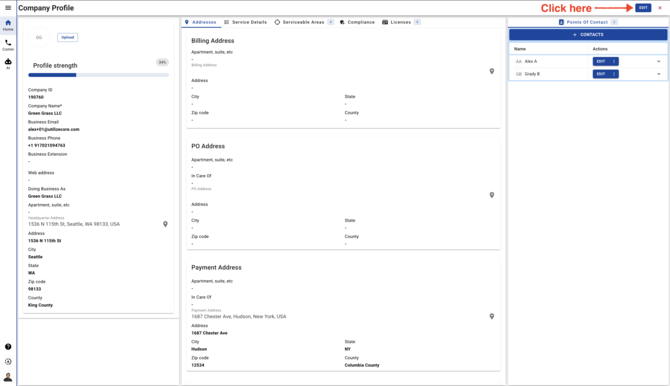Click the Licenses count badge
670x386 pixels.
(x=417, y=22)
